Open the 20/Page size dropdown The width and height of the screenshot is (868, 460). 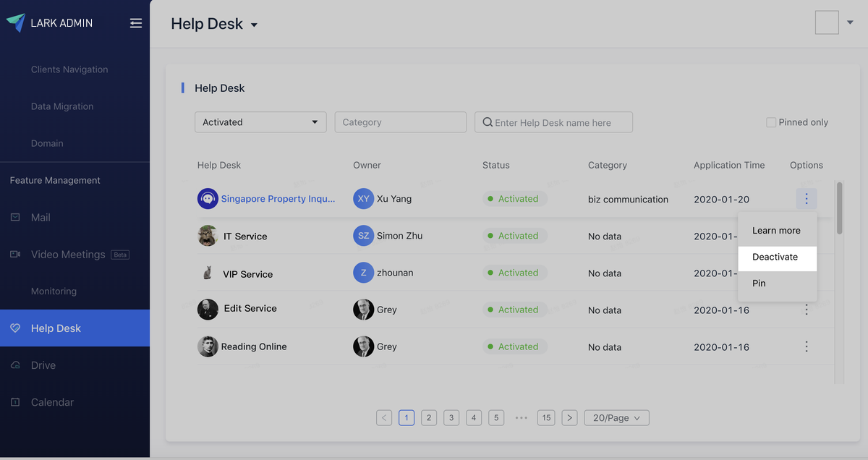pyautogui.click(x=616, y=417)
